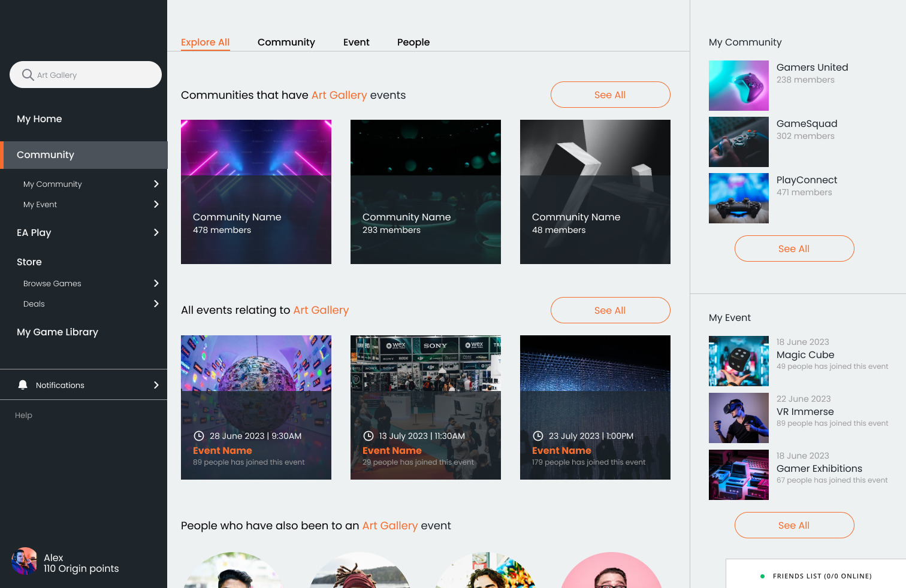Screen dimensions: 906x588
Task: Click Deals submenu label
Action: click(34, 304)
